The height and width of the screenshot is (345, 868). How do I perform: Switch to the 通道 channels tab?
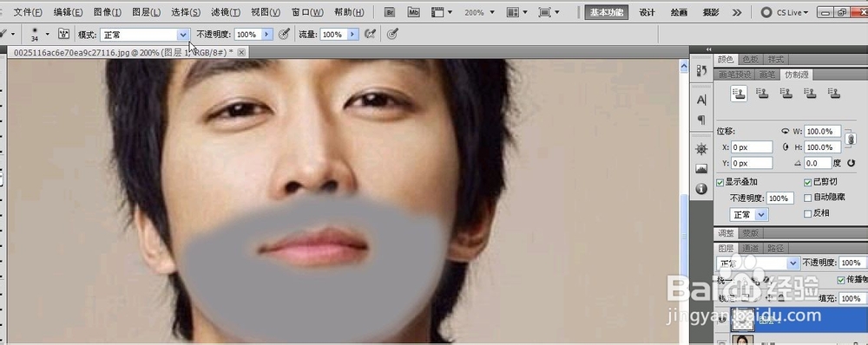click(751, 248)
